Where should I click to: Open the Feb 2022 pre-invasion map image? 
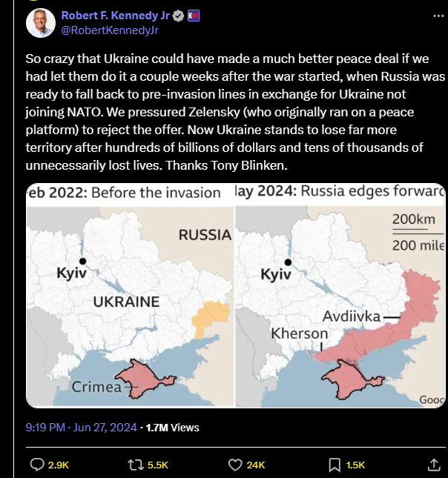(x=130, y=295)
